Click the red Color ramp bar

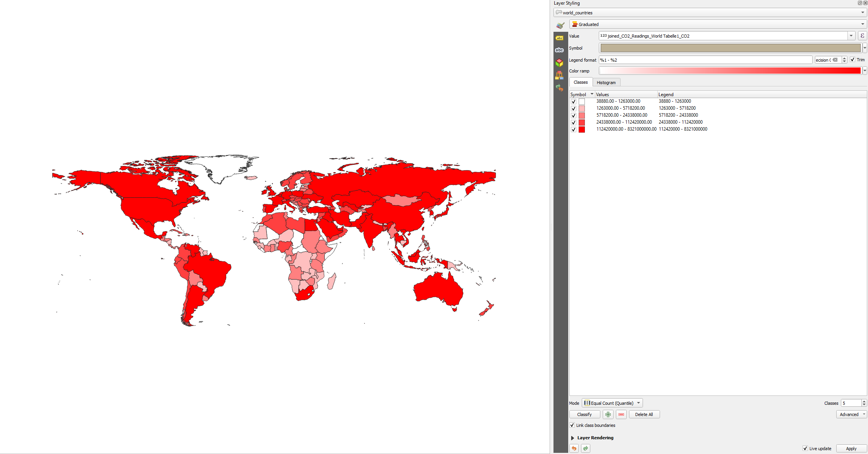(730, 71)
